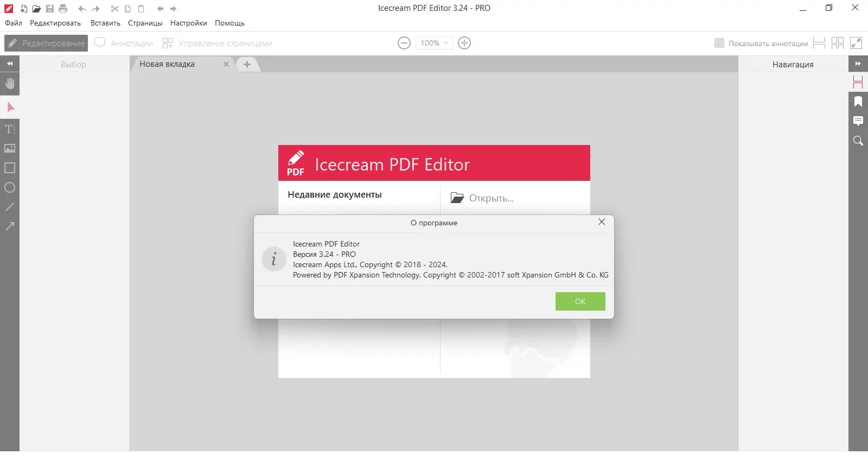This screenshot has width=868, height=467.
Task: Open the comments panel icon in right sidebar
Action: coord(858,121)
